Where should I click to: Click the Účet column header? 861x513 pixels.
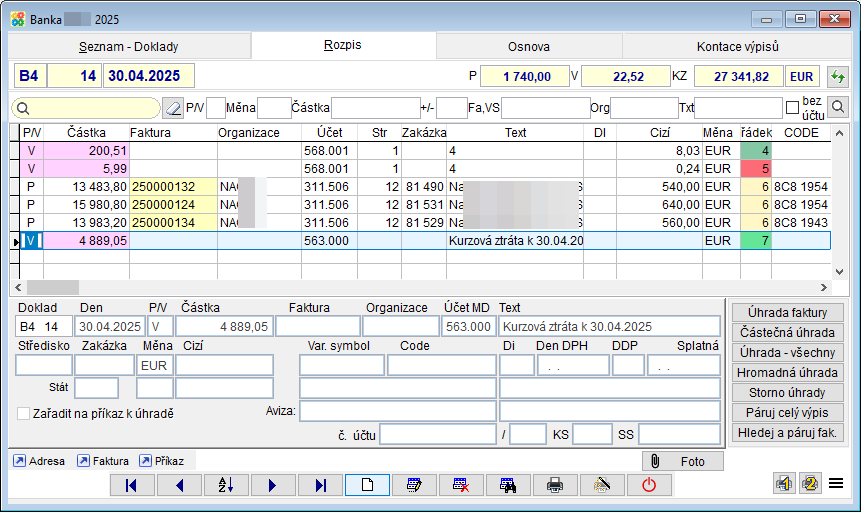[x=329, y=133]
